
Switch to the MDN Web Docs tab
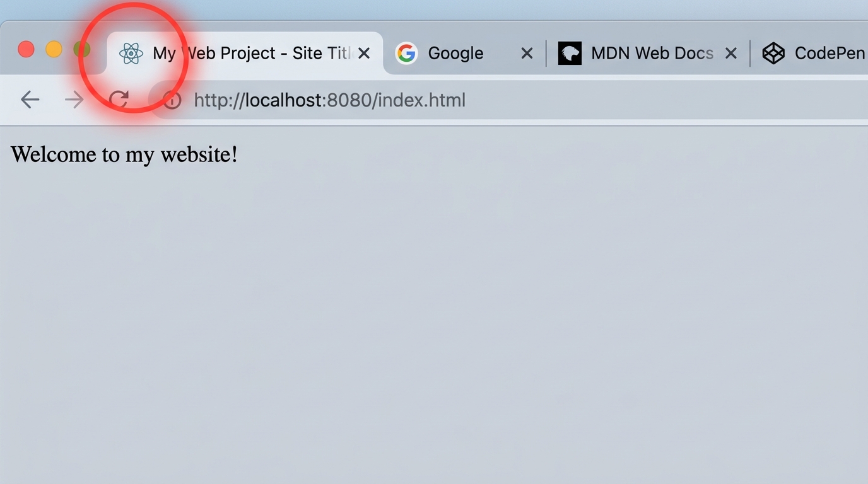pos(652,54)
